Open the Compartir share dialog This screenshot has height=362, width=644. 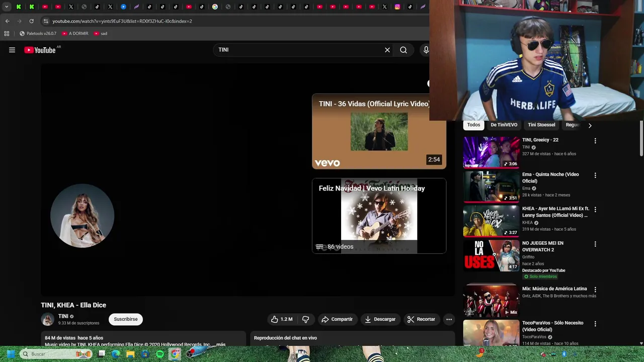(337, 319)
